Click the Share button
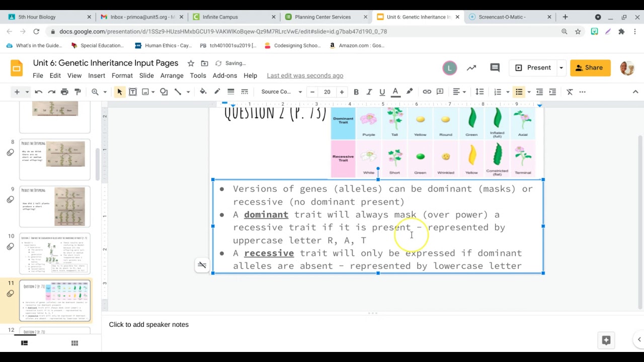 [590, 67]
